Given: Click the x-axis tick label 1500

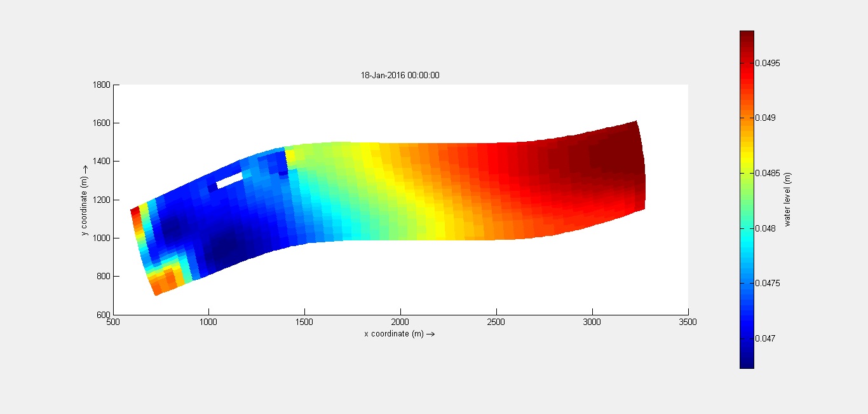Looking at the screenshot, I should coord(304,322).
